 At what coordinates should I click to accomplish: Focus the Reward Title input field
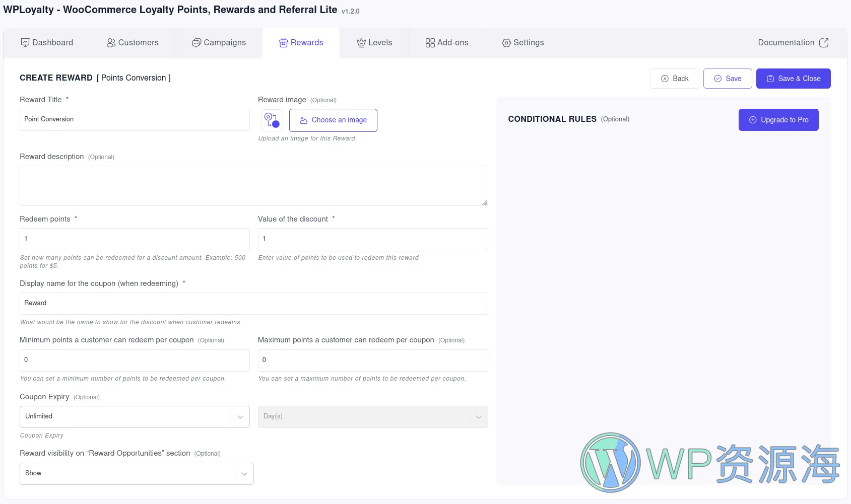(135, 120)
